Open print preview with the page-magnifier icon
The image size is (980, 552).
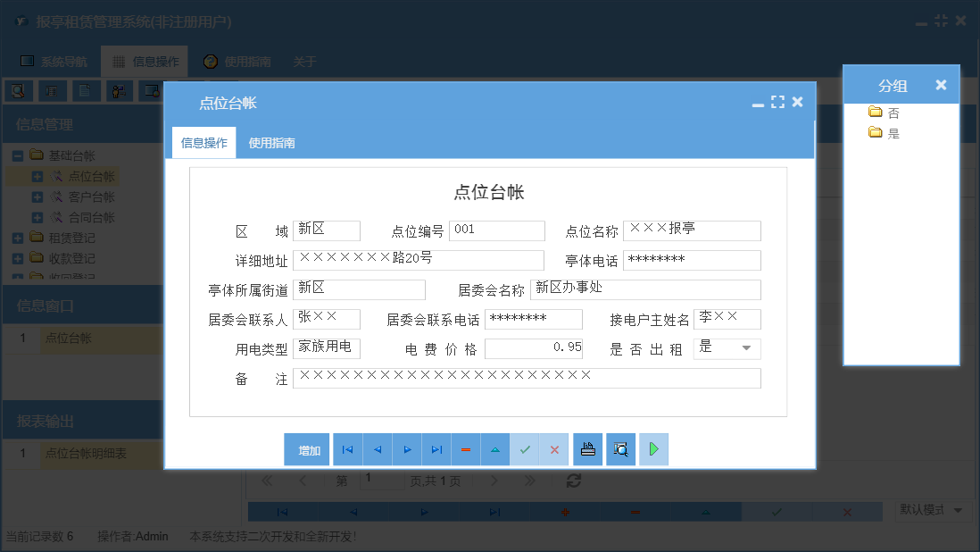(620, 449)
